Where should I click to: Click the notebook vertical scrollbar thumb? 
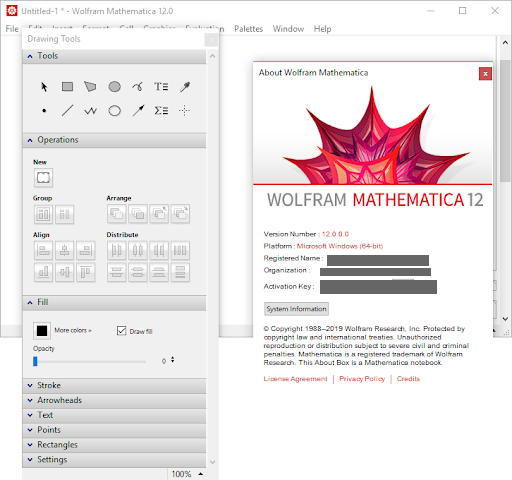[505, 121]
